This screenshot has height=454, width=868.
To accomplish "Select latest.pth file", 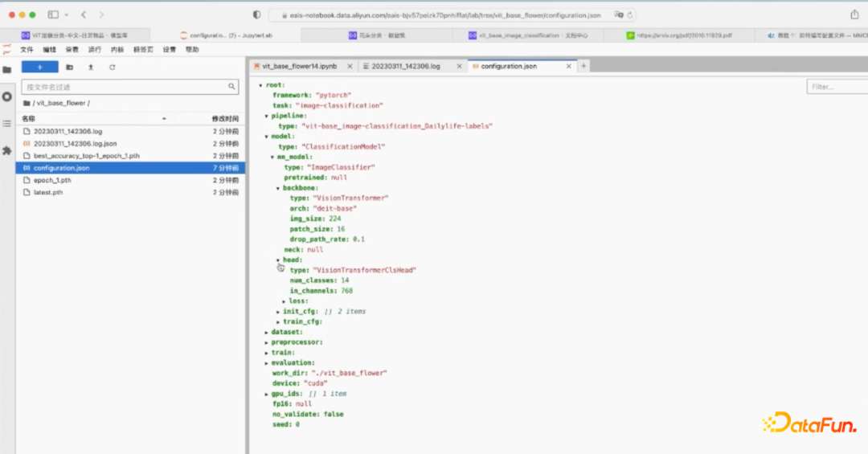I will [x=131, y=192].
